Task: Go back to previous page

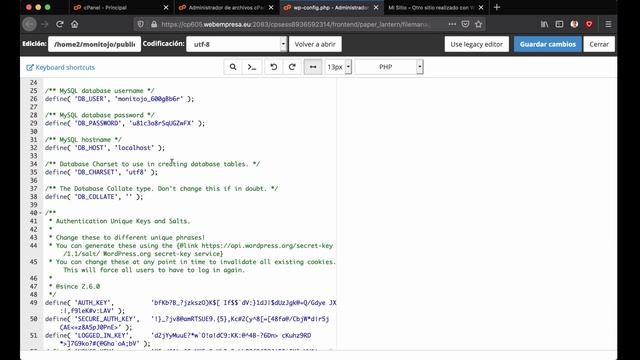Action: (29, 24)
